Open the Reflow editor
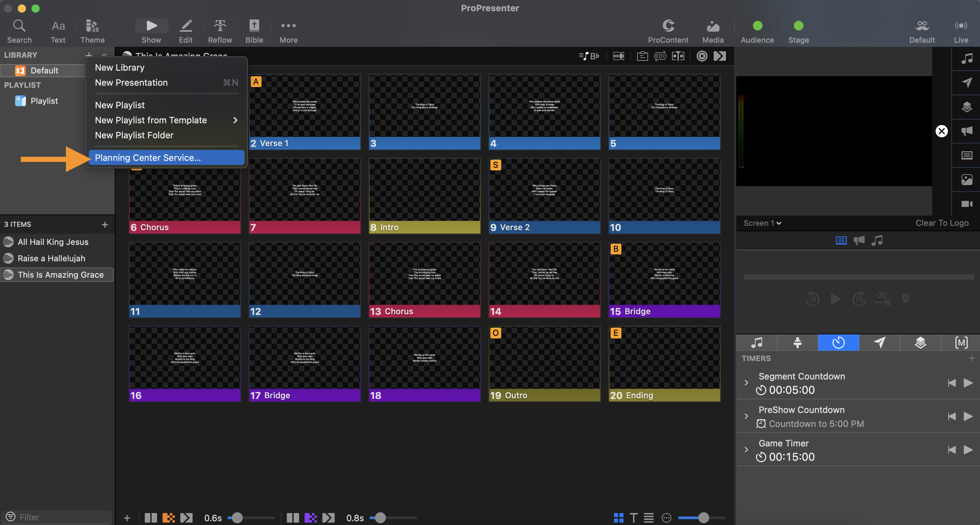The height and width of the screenshot is (525, 980). point(220,31)
